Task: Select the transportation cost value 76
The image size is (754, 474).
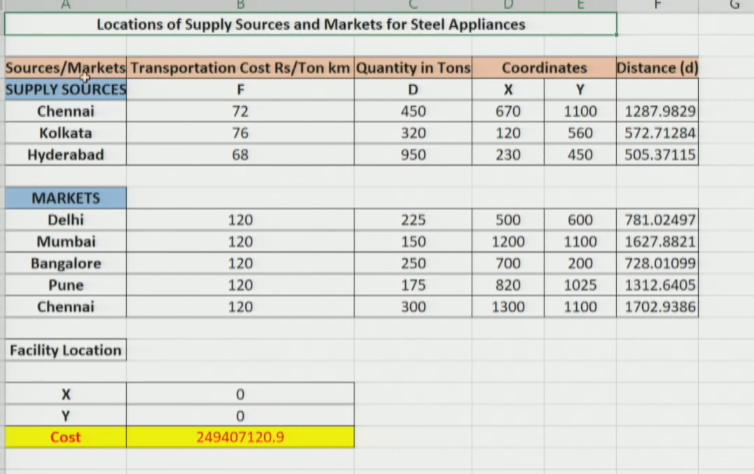Action: pyautogui.click(x=240, y=133)
